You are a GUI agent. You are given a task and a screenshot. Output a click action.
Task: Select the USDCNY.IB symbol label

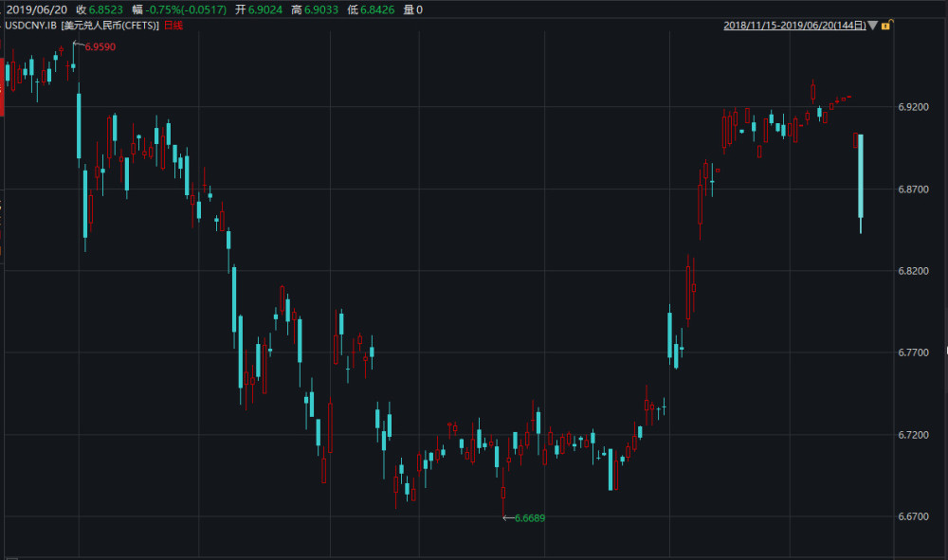[x=30, y=26]
